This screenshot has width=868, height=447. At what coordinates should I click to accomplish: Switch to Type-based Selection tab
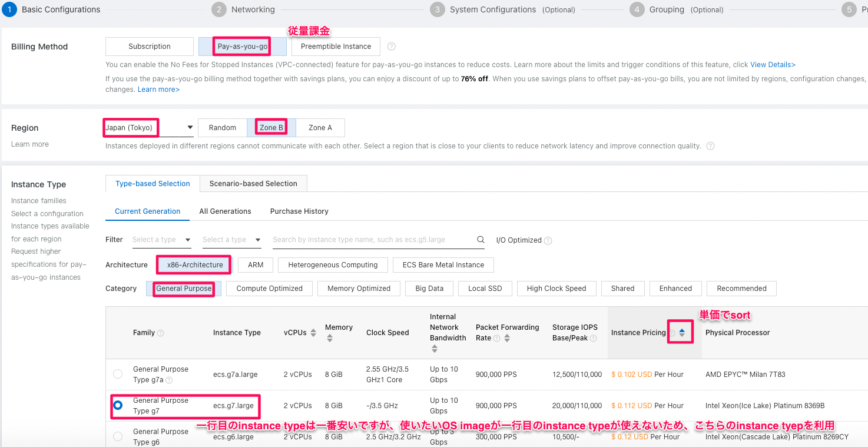click(153, 184)
